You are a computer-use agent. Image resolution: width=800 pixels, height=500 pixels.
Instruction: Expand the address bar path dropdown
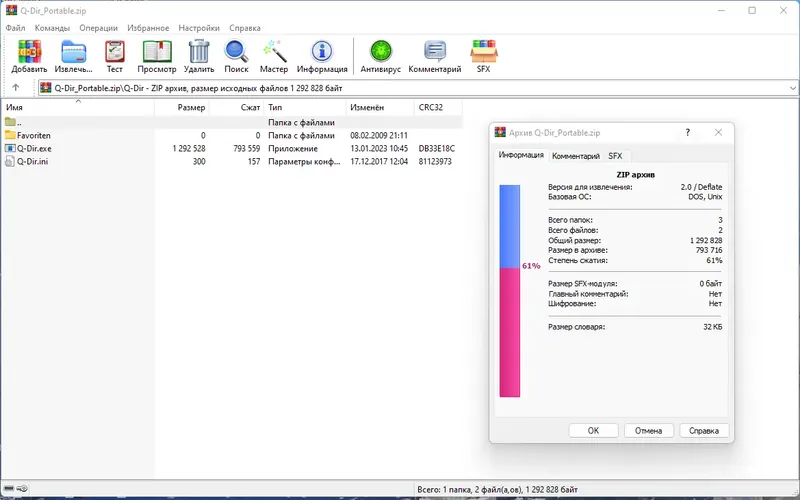[792, 88]
